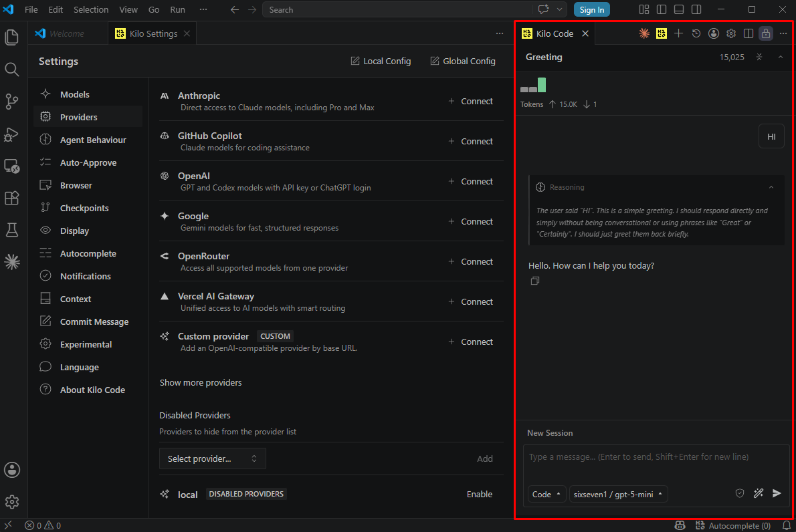Enable the local disabled provider
The height and width of the screenshot is (532, 796).
click(479, 494)
